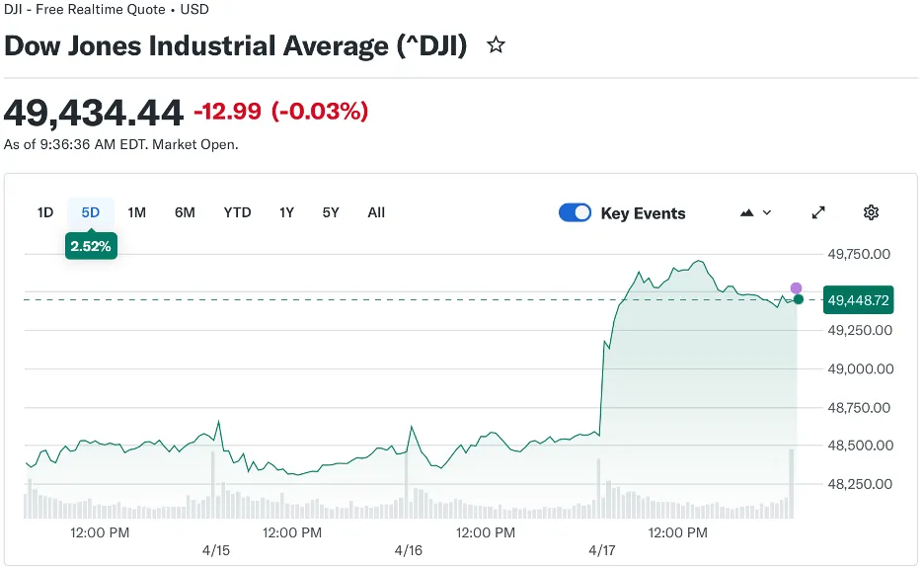Show the 1Y chart range
The image size is (924, 569).
pos(286,212)
